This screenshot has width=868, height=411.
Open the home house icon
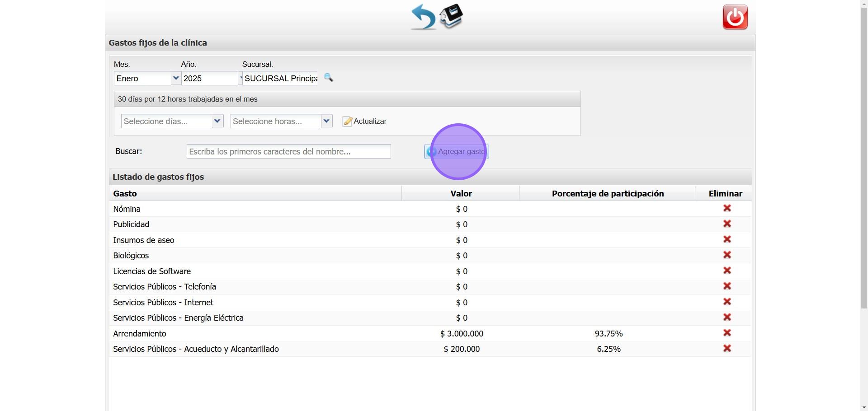coord(451,16)
